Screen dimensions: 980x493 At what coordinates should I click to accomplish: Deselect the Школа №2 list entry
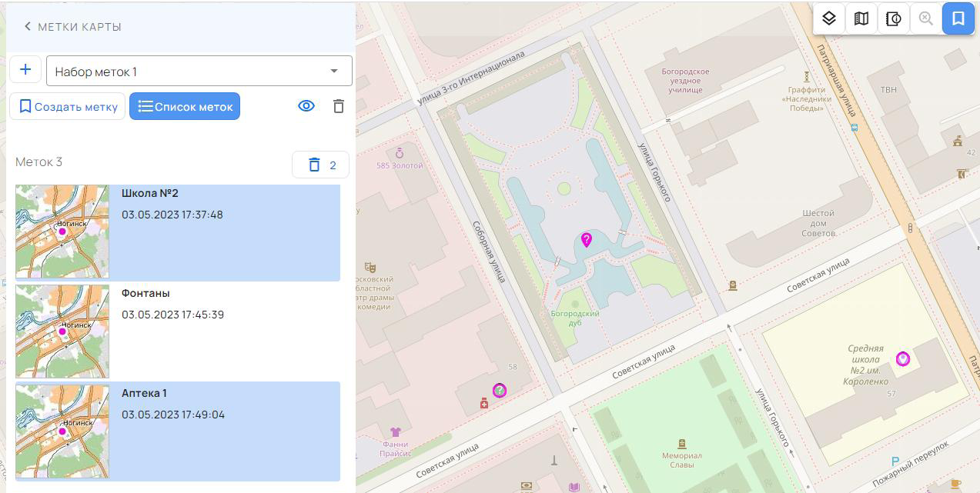tap(223, 232)
